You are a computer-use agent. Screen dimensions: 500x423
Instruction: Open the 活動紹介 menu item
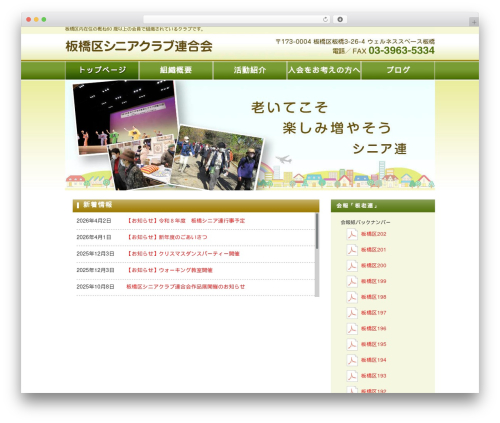[x=250, y=70]
